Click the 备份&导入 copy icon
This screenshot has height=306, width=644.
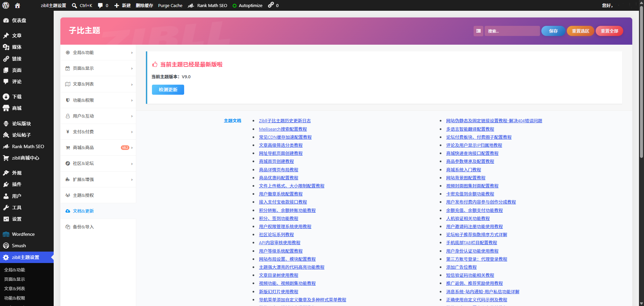coord(68,227)
